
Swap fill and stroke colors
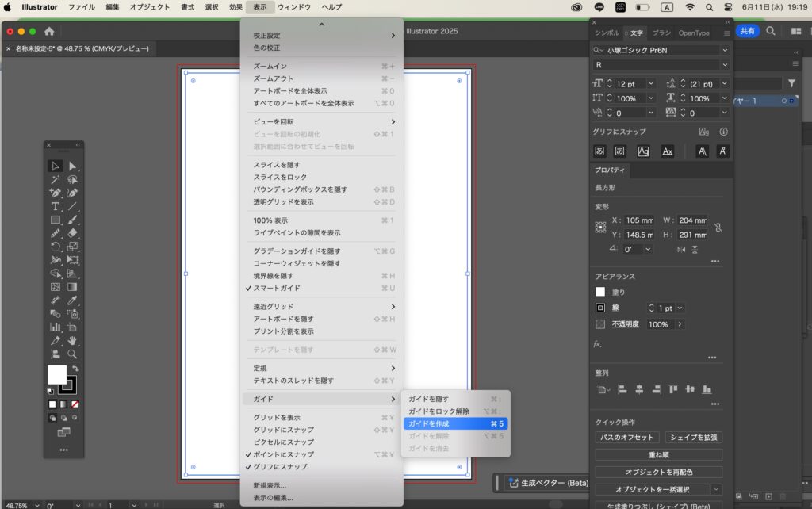pyautogui.click(x=75, y=368)
